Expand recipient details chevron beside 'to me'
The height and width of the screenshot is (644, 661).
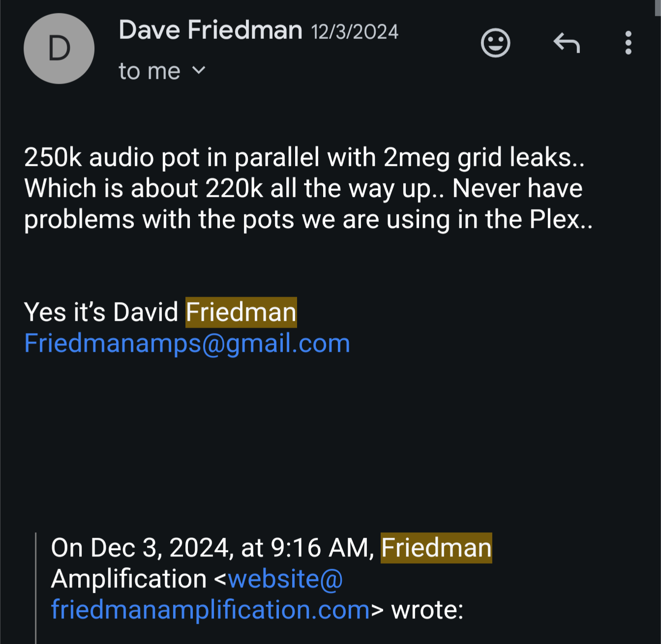pyautogui.click(x=199, y=70)
